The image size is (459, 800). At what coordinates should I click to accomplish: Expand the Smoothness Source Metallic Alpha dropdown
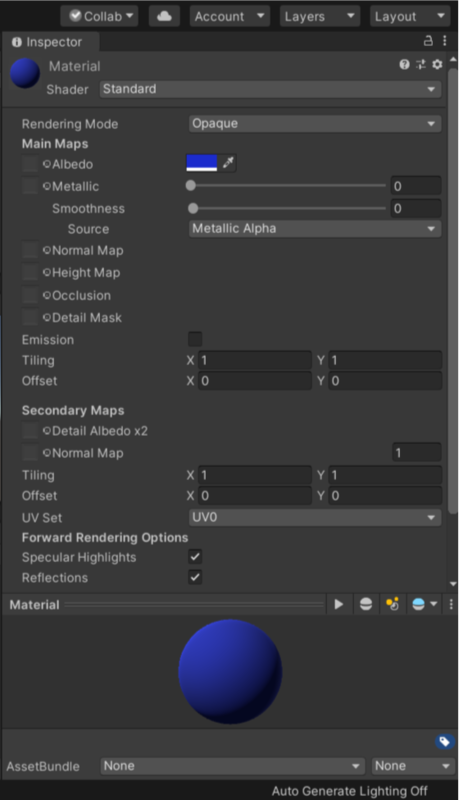click(x=315, y=229)
